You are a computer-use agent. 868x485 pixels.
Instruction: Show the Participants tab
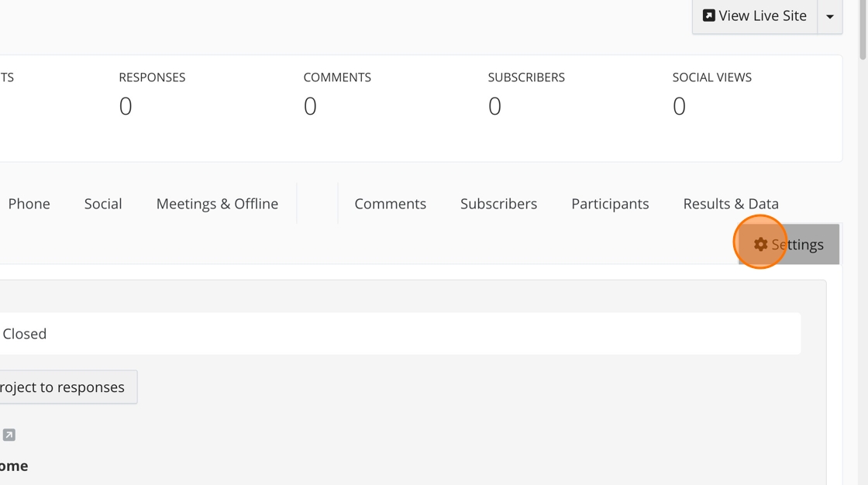610,204
